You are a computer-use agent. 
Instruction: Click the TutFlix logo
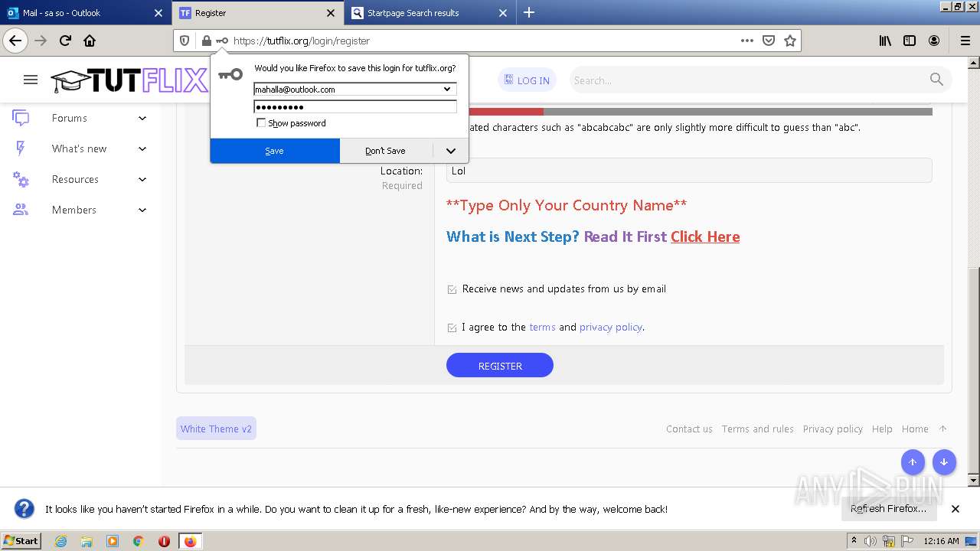click(129, 80)
